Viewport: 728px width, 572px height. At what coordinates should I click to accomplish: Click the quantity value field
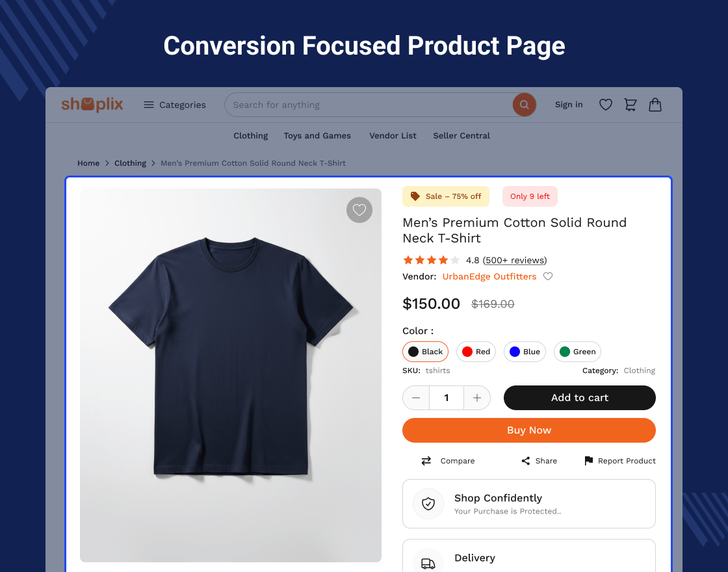coord(447,398)
